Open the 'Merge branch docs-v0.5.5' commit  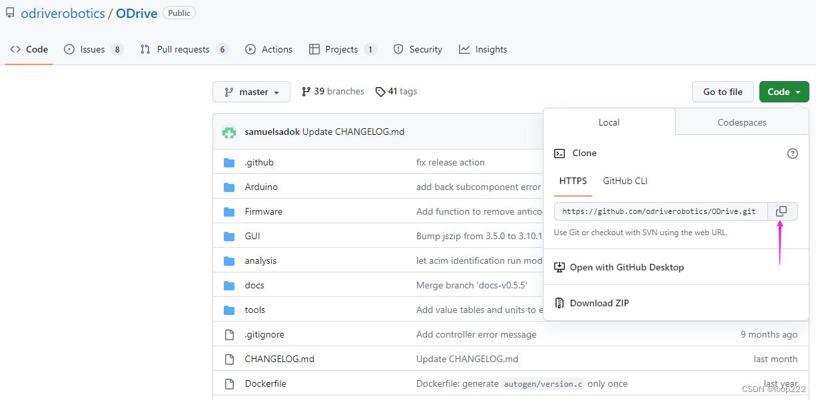pos(471,286)
